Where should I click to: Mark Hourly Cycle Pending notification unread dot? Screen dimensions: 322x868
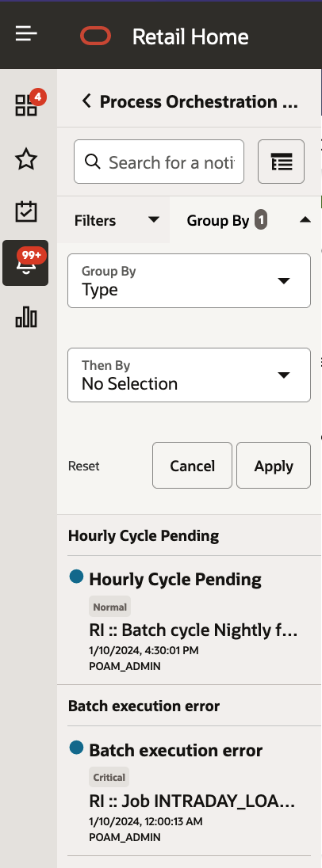click(76, 577)
